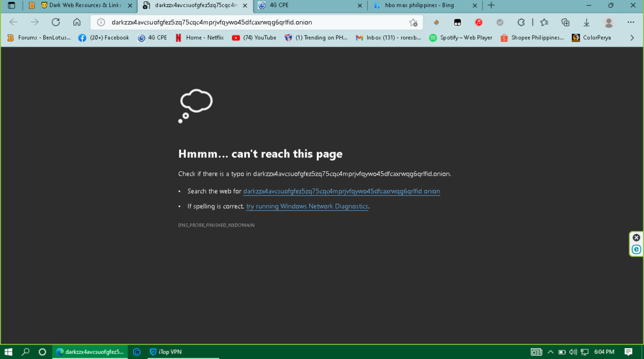
Task: Click the forward navigation arrow
Action: click(x=35, y=22)
